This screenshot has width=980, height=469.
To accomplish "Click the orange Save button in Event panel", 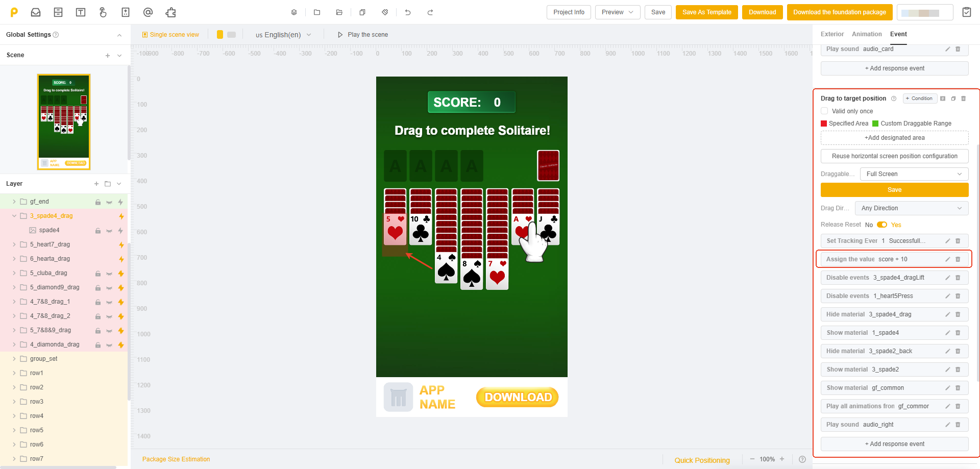I will (894, 190).
